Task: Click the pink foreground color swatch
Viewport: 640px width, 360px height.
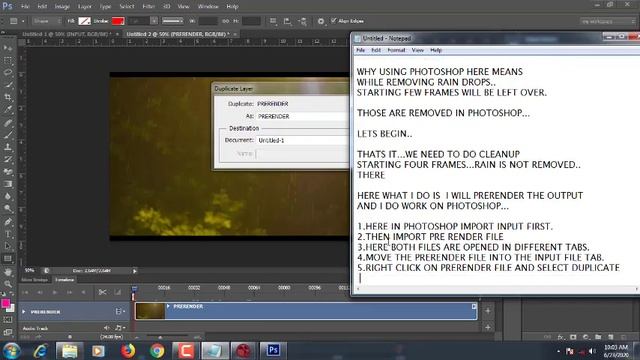Action: pyautogui.click(x=5, y=303)
